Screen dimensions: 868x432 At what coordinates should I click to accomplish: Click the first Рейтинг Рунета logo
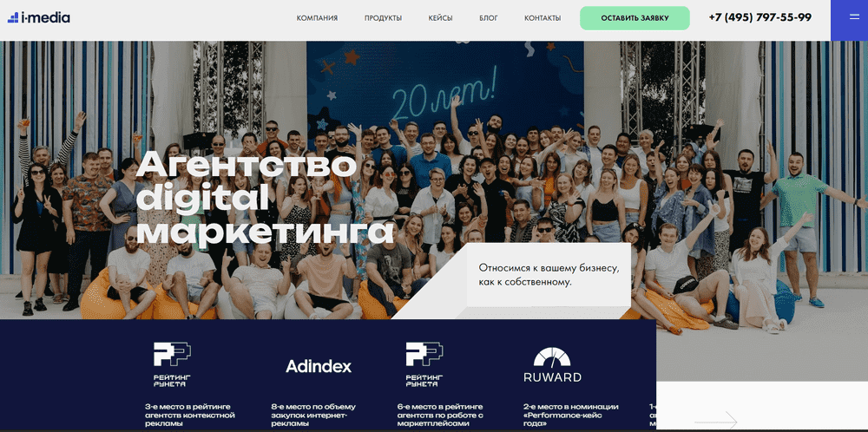tap(172, 364)
